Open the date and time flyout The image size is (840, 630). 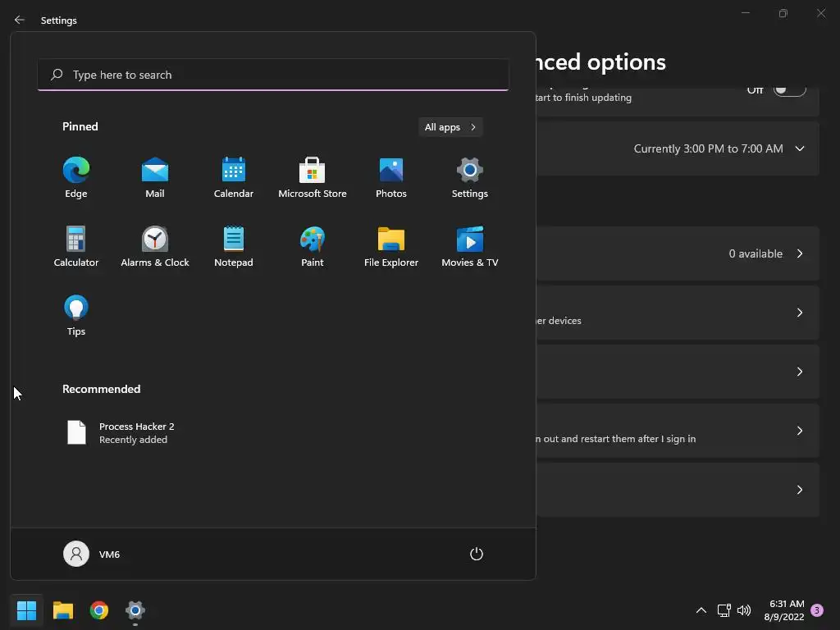pos(784,610)
